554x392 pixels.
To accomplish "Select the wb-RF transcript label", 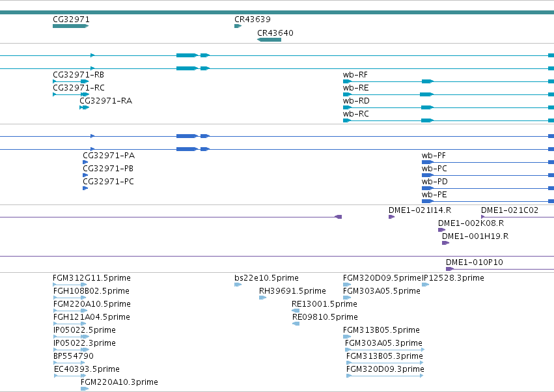I will (x=355, y=75).
